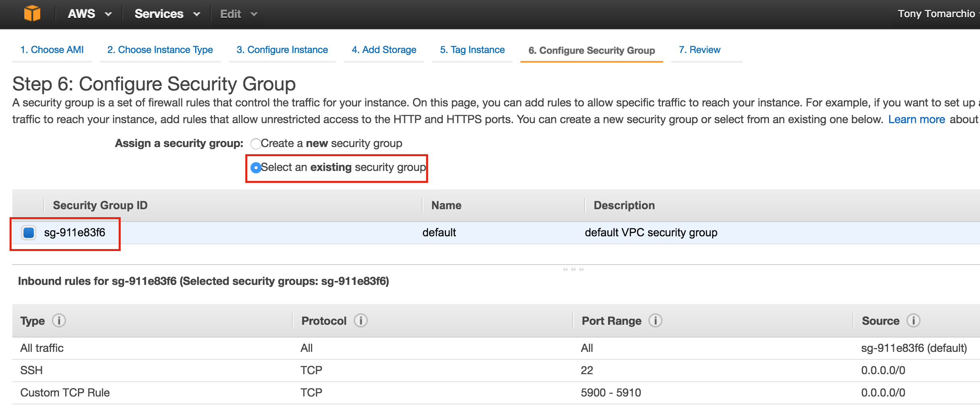
Task: Click the SSH rule's 0.0.0.0/0 source
Action: (883, 370)
